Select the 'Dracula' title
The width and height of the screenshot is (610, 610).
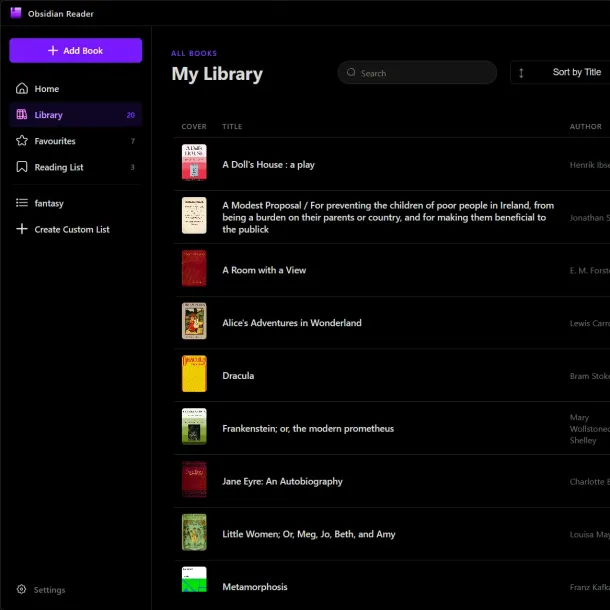point(238,376)
